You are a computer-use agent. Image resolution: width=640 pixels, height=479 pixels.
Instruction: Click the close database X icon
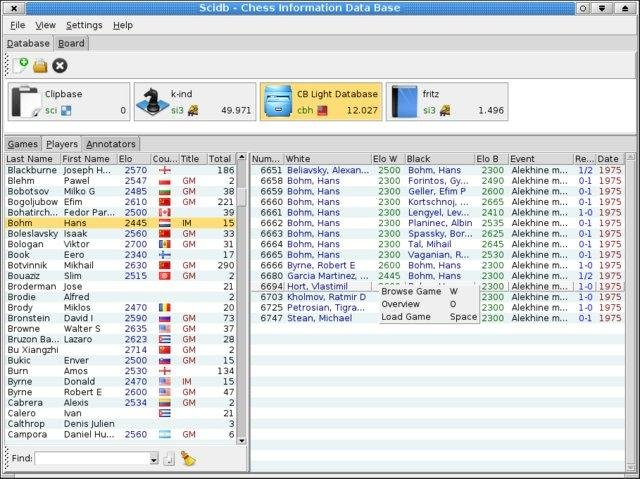tap(60, 65)
